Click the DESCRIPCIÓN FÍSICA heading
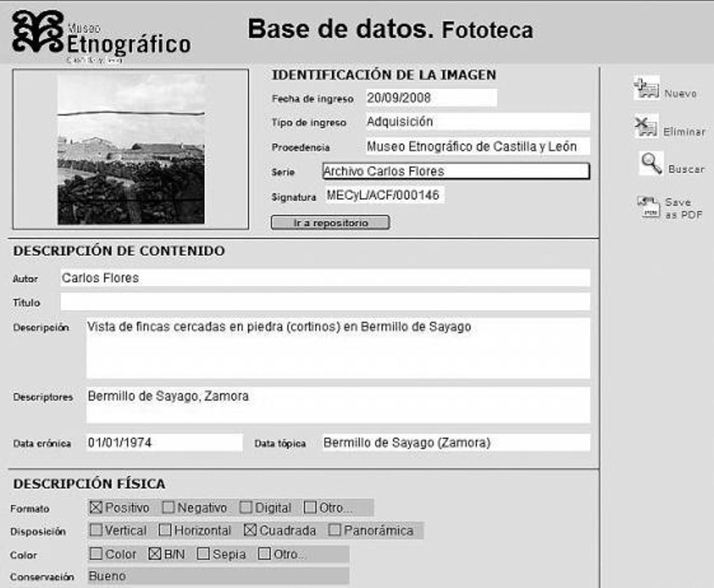714x588 pixels. pyautogui.click(x=89, y=484)
